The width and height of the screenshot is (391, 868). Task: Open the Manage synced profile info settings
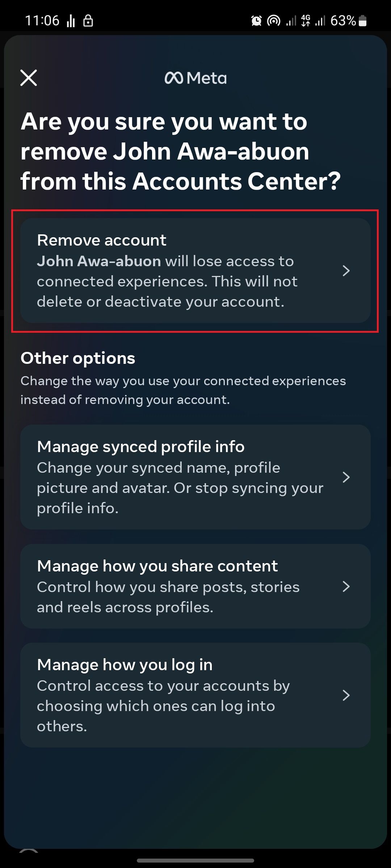point(195,477)
